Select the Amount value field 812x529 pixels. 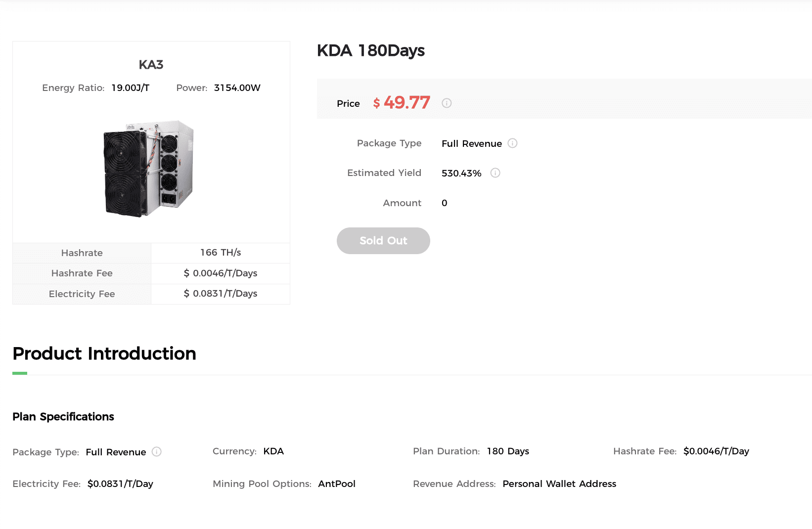pyautogui.click(x=445, y=203)
